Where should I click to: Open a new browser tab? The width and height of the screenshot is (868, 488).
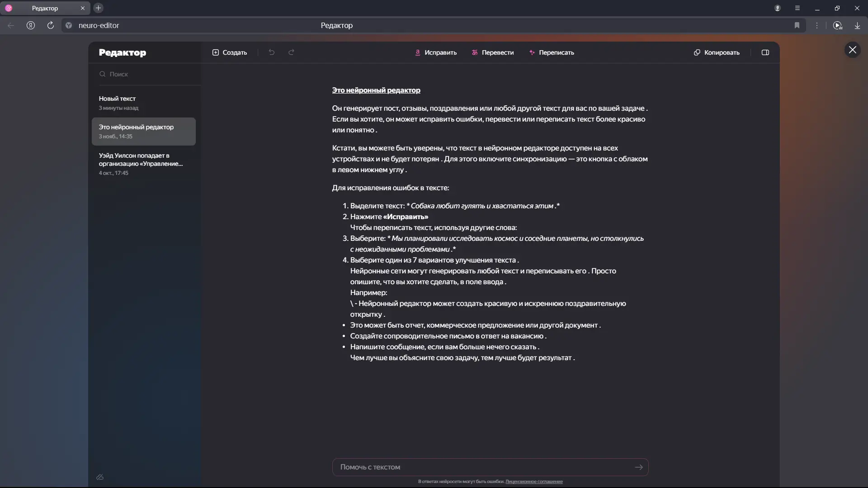98,8
